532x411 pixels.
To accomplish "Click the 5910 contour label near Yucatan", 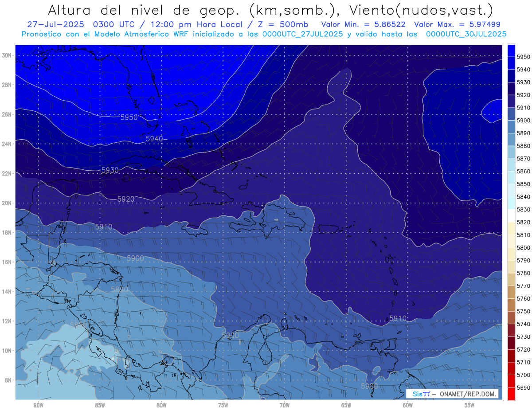I will pyautogui.click(x=104, y=227).
